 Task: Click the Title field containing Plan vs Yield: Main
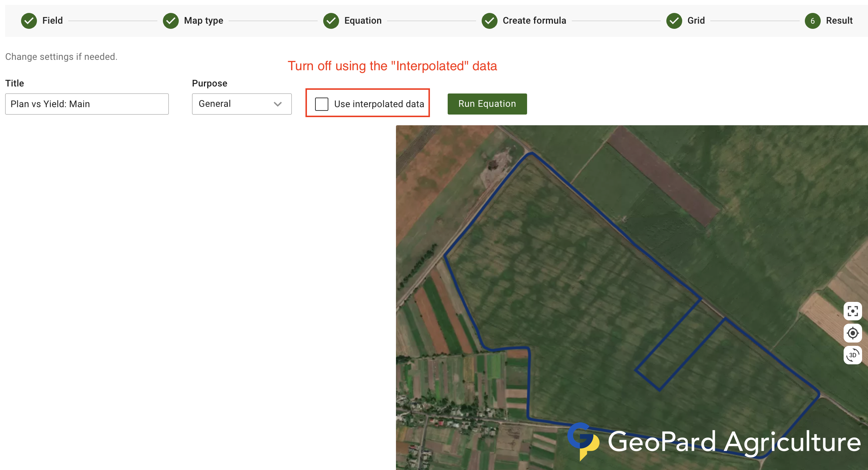[87, 104]
